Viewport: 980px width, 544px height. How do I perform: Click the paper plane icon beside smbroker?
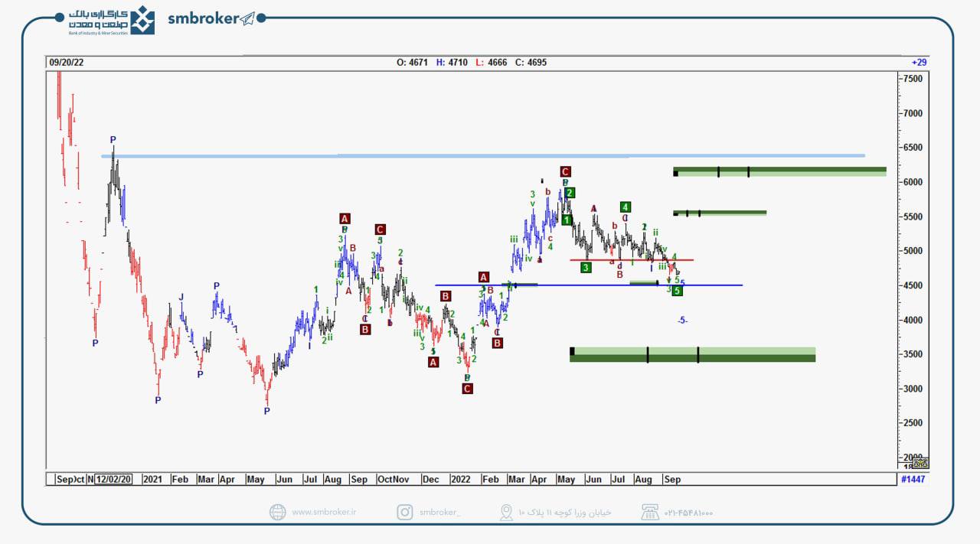247,19
